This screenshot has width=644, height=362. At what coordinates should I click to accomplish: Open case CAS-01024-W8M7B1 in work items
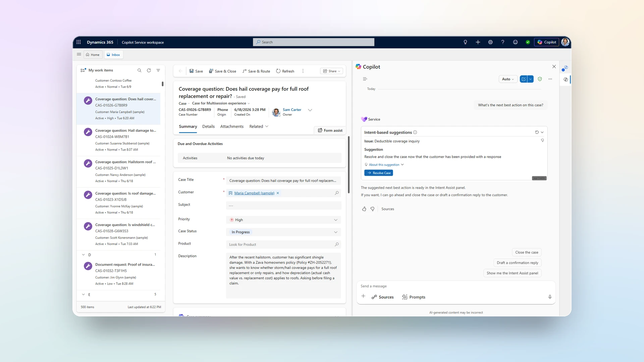point(119,140)
